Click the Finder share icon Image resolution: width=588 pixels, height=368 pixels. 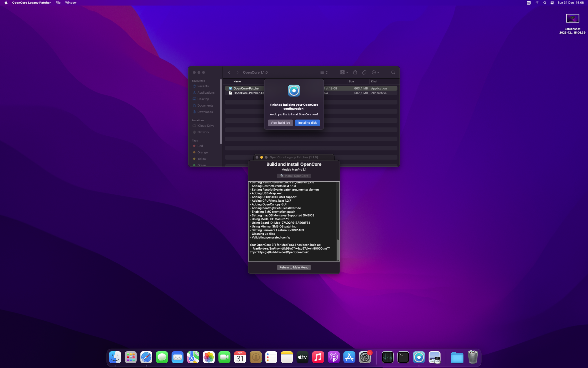(x=355, y=72)
